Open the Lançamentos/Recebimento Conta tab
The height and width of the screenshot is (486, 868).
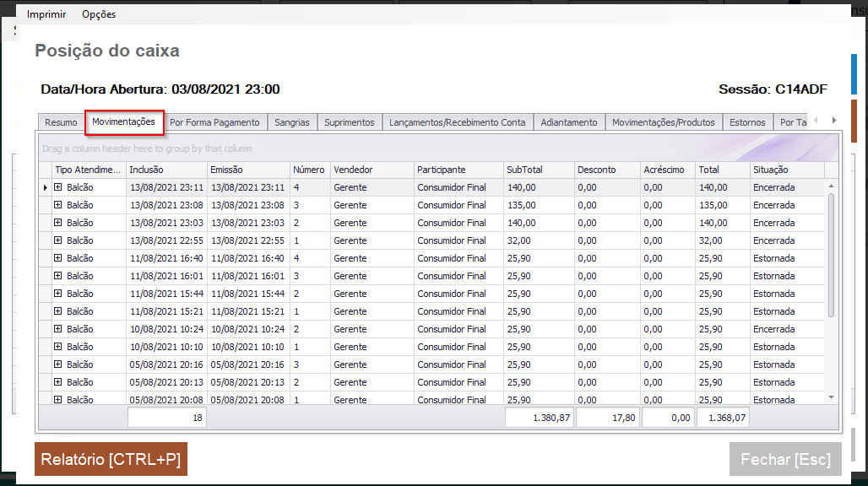click(458, 122)
